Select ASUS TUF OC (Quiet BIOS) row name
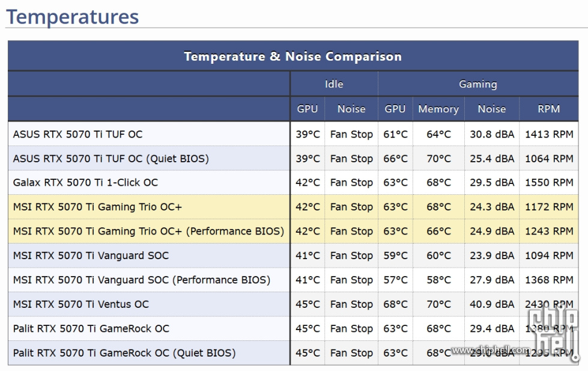The height and width of the screenshot is (371, 588). [x=111, y=159]
